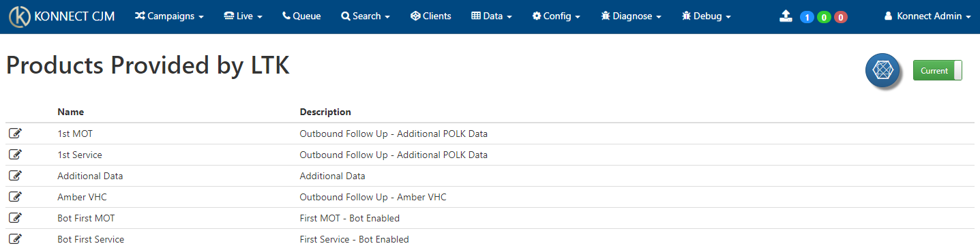
Task: Edit the Additional Data product
Action: 15,176
